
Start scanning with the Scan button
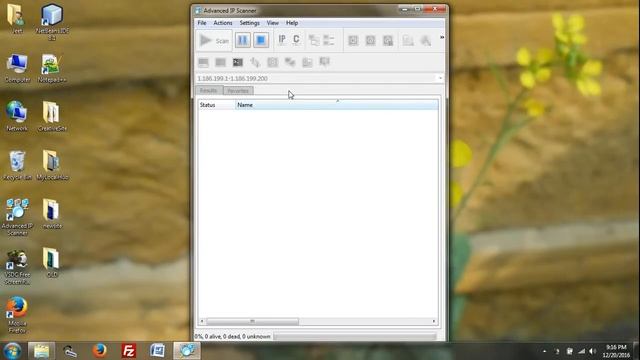pyautogui.click(x=214, y=40)
